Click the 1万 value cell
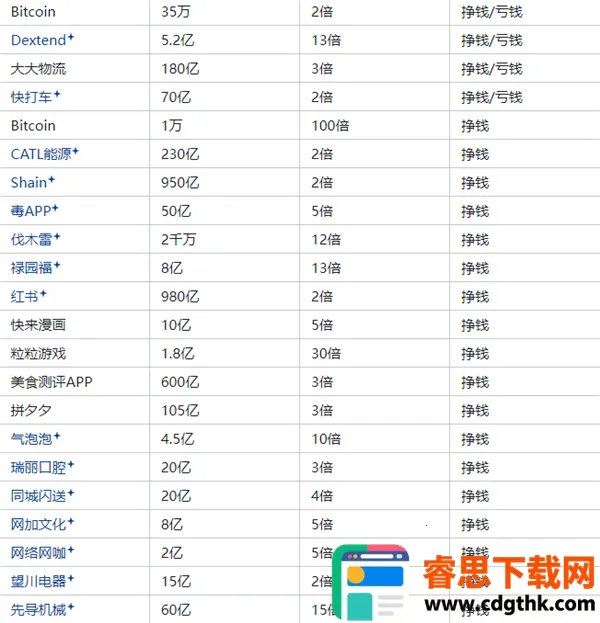600x623 pixels. (225, 125)
